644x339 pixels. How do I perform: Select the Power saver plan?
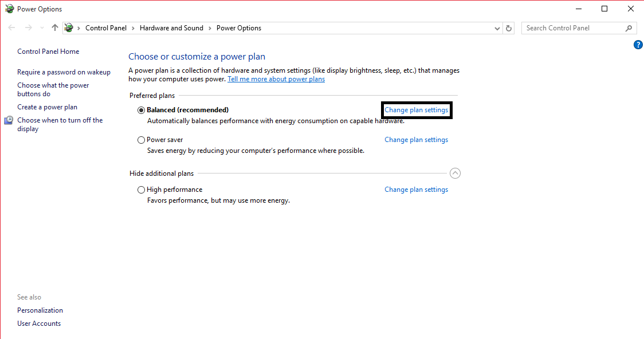tap(142, 140)
